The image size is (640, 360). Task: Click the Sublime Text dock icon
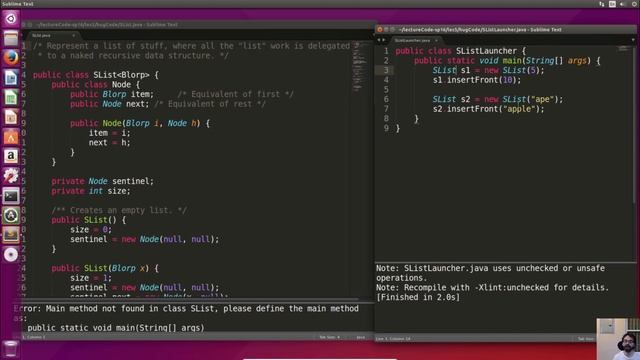[x=11, y=235]
